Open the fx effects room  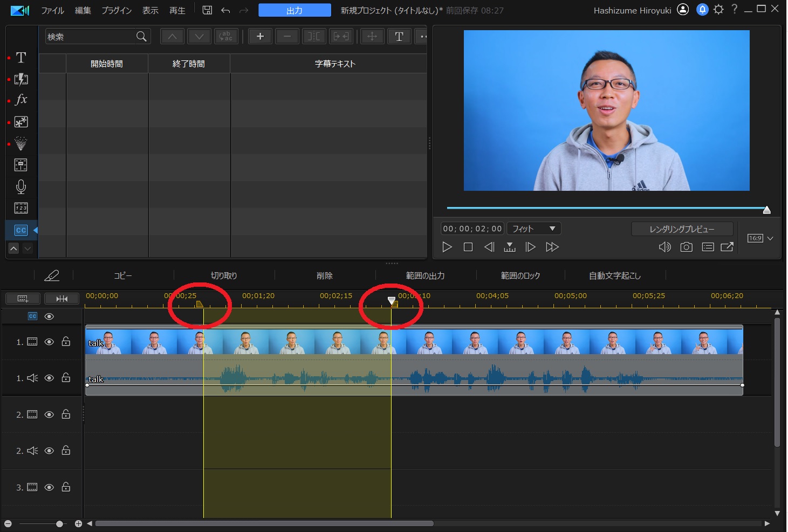(x=21, y=100)
